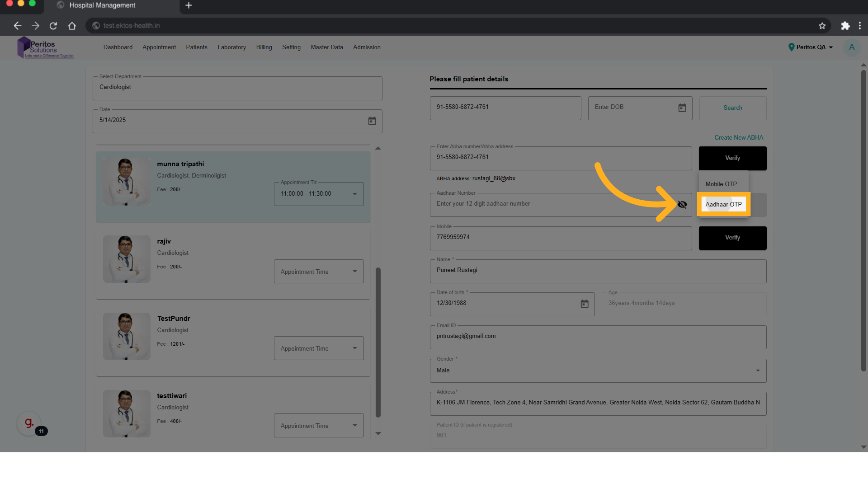Open Laboratory navigation menu
The image size is (868, 488).
231,47
